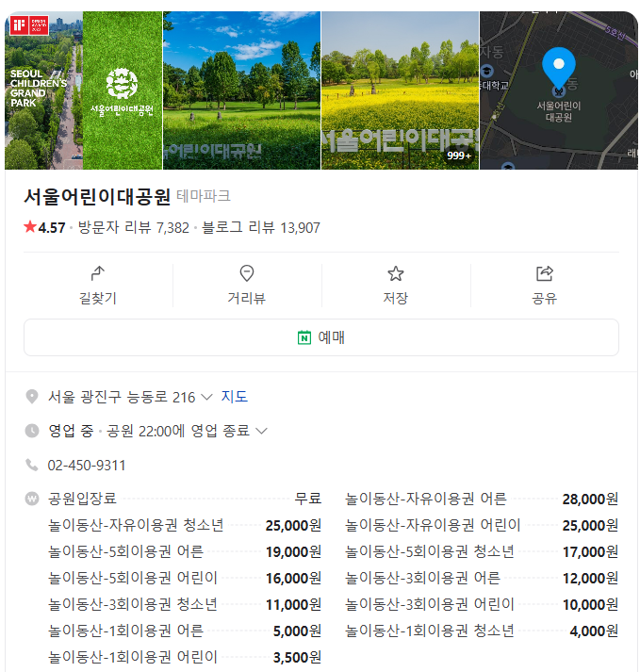Click 놀이동산-3회이용권 어린이 row
The height and width of the screenshot is (672, 640).
click(482, 604)
